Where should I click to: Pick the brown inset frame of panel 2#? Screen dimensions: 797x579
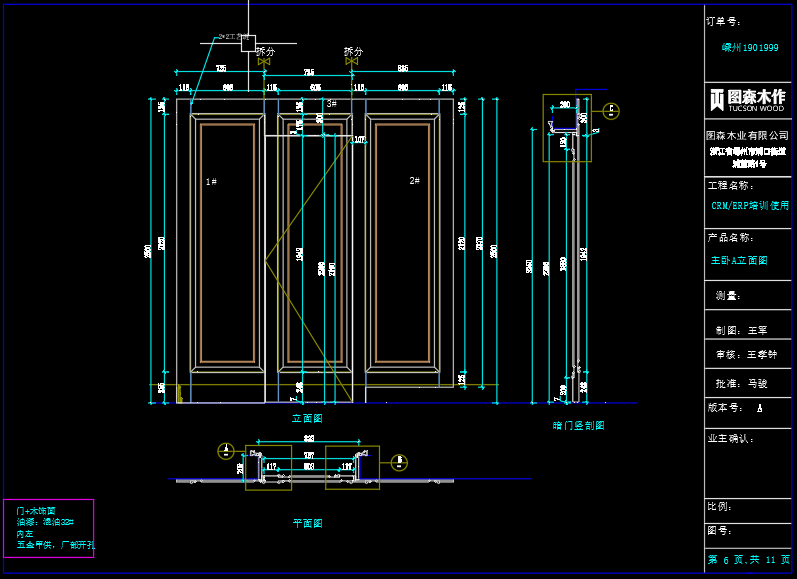click(x=403, y=243)
